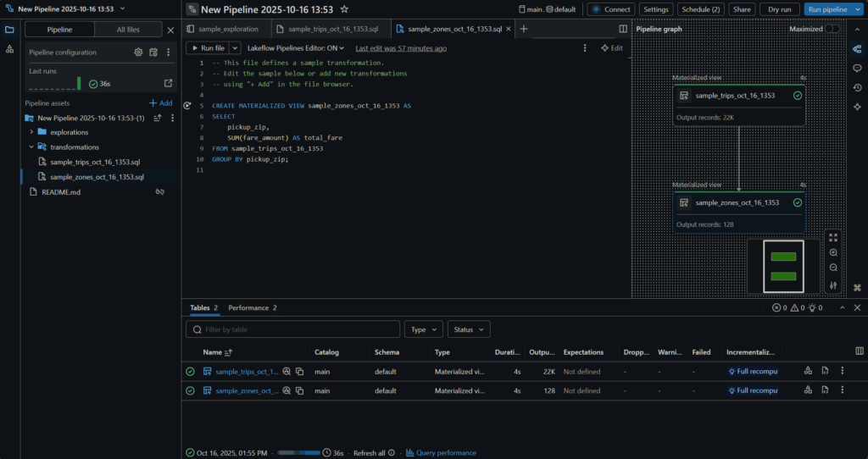Open comments icon in right sidebar
This screenshot has height=459, width=868.
(857, 68)
